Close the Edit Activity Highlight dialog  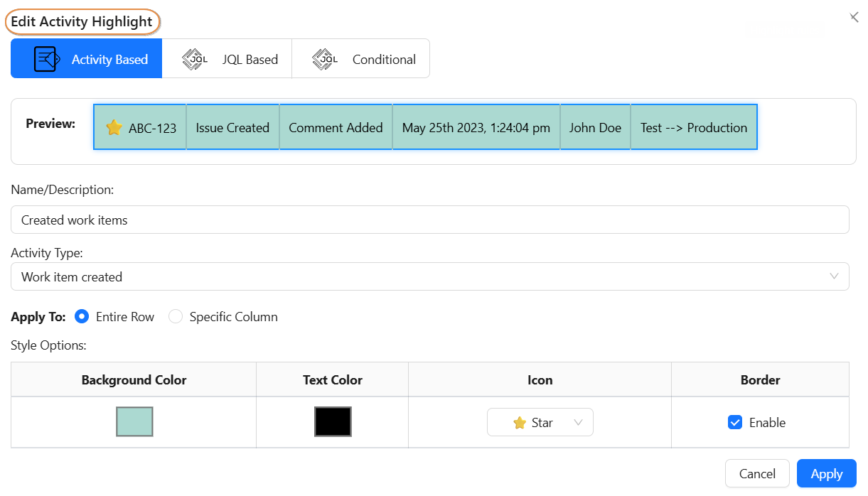tap(854, 17)
